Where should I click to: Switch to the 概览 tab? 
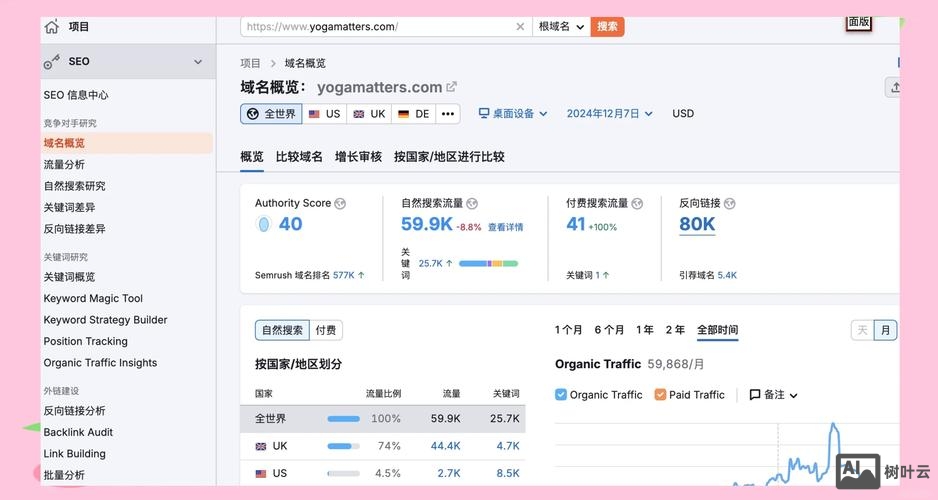click(252, 157)
